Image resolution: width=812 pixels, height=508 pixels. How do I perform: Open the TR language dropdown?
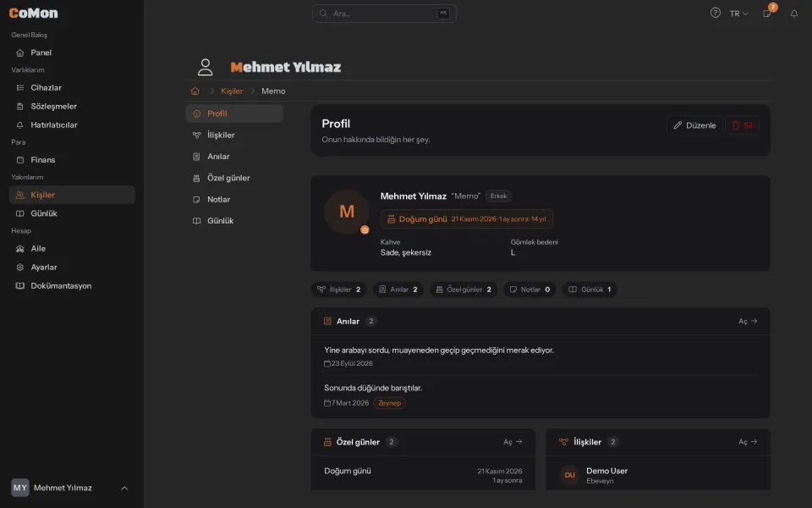[x=739, y=14]
